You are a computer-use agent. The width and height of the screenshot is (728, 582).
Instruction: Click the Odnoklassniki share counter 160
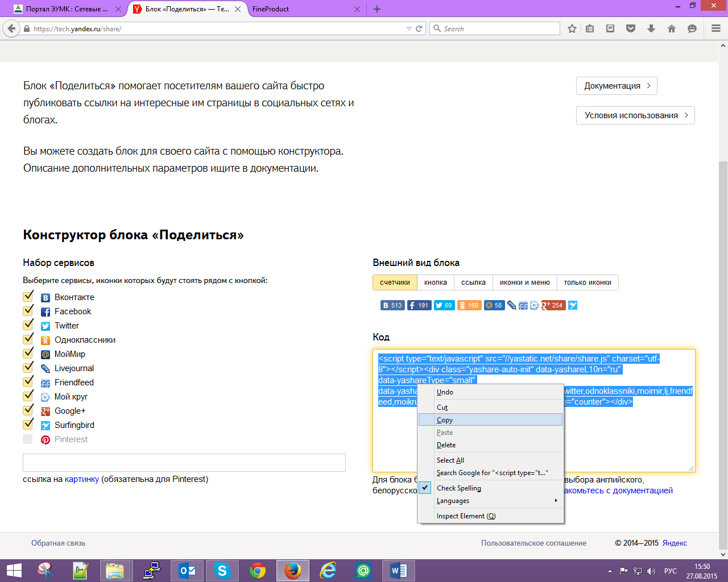(x=469, y=305)
